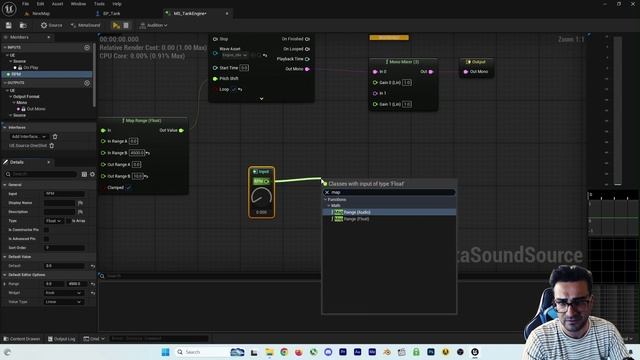
Task: Adjust the RPM input knob
Action: 262,197
